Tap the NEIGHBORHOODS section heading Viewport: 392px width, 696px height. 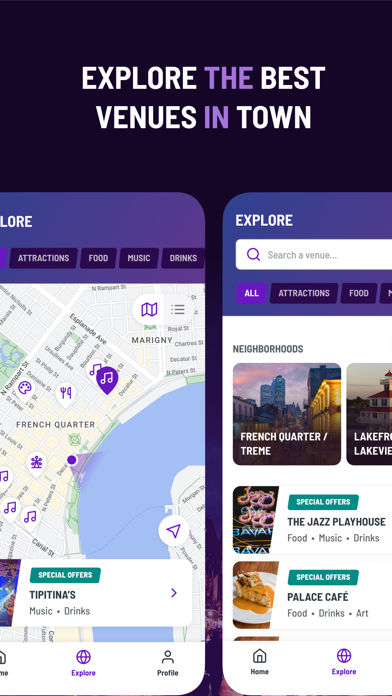268,349
